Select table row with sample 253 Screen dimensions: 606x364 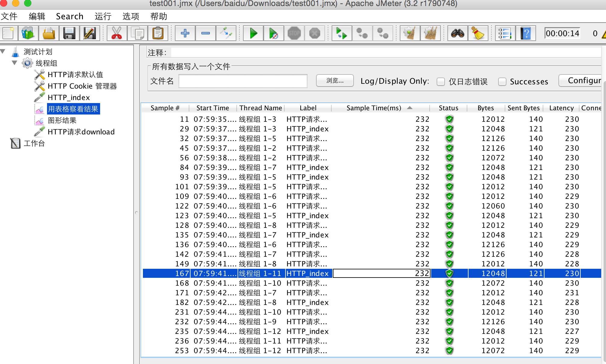[x=371, y=350]
